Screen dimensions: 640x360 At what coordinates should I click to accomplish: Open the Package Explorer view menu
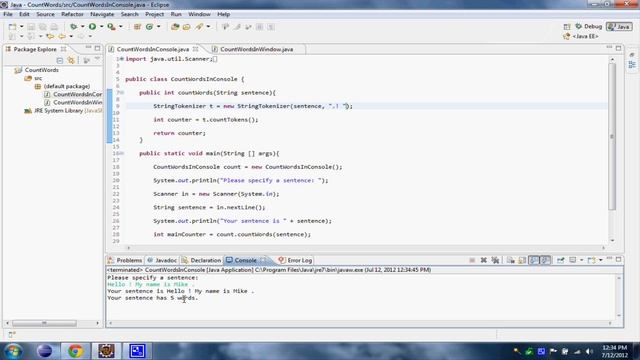point(97,60)
